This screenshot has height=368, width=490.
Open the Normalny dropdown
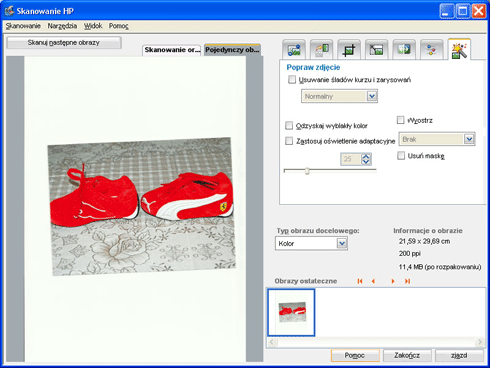click(x=372, y=96)
